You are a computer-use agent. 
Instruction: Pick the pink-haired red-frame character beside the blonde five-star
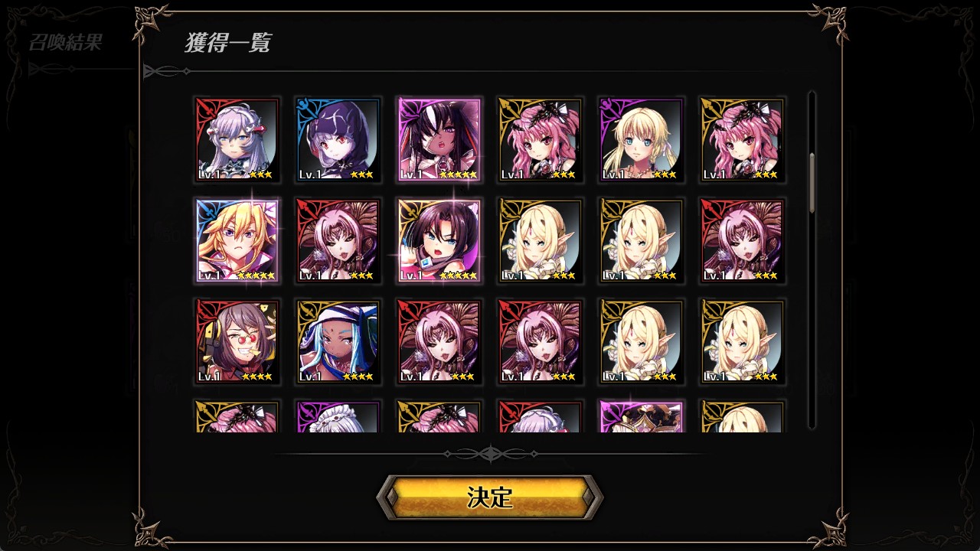tap(338, 240)
